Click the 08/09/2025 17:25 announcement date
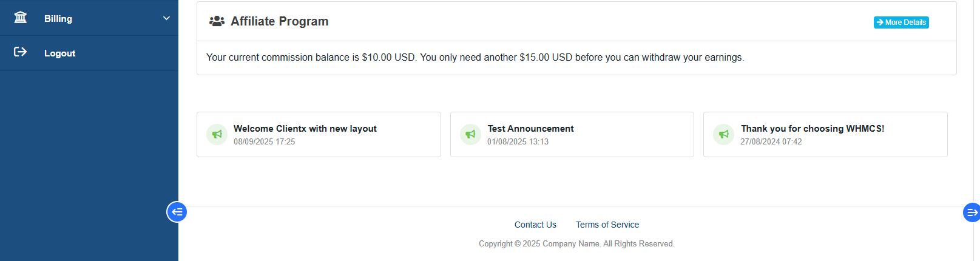The image size is (980, 261). pos(264,142)
